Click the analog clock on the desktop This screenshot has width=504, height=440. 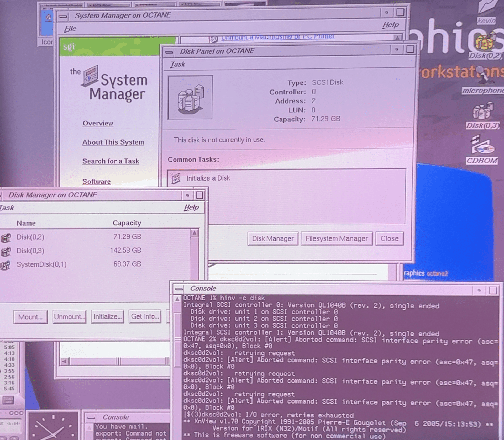click(x=54, y=426)
